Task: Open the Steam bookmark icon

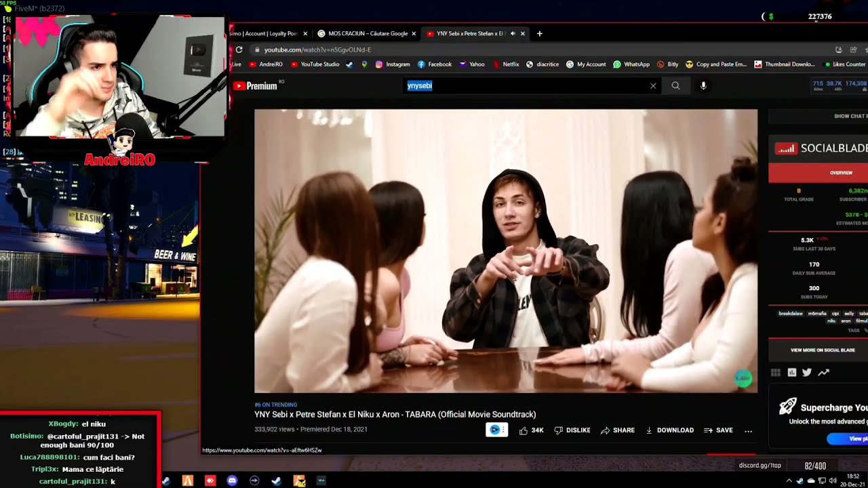Action: click(349, 64)
